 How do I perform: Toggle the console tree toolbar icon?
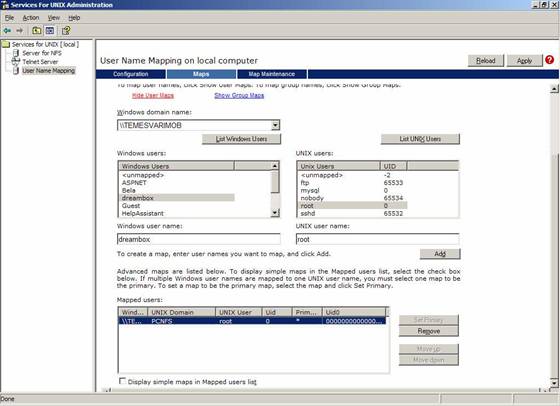(50, 31)
